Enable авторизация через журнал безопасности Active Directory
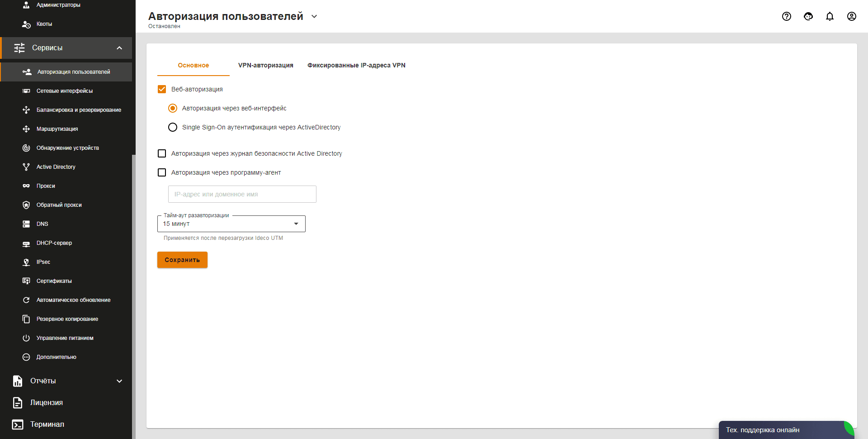The width and height of the screenshot is (868, 439). (x=162, y=153)
